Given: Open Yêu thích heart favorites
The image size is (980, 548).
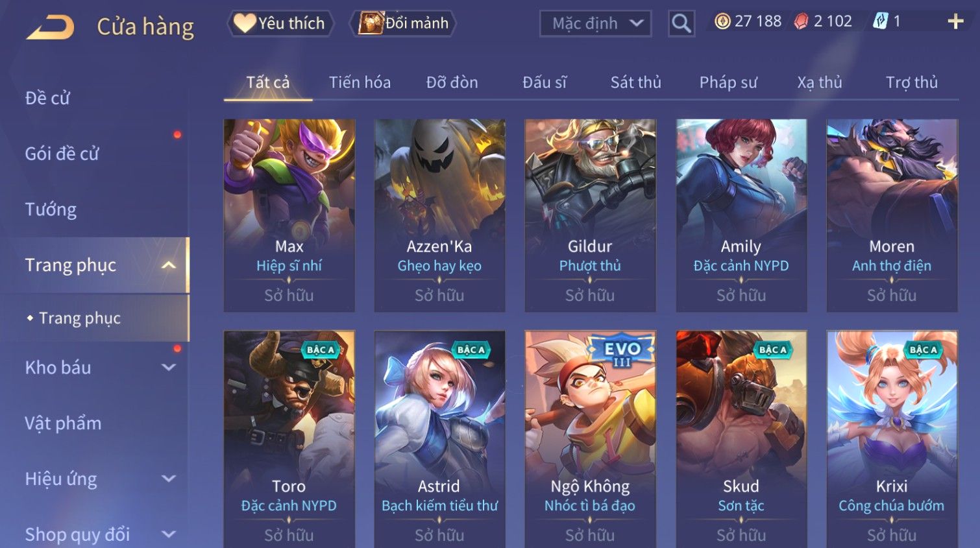Looking at the screenshot, I should pyautogui.click(x=280, y=23).
